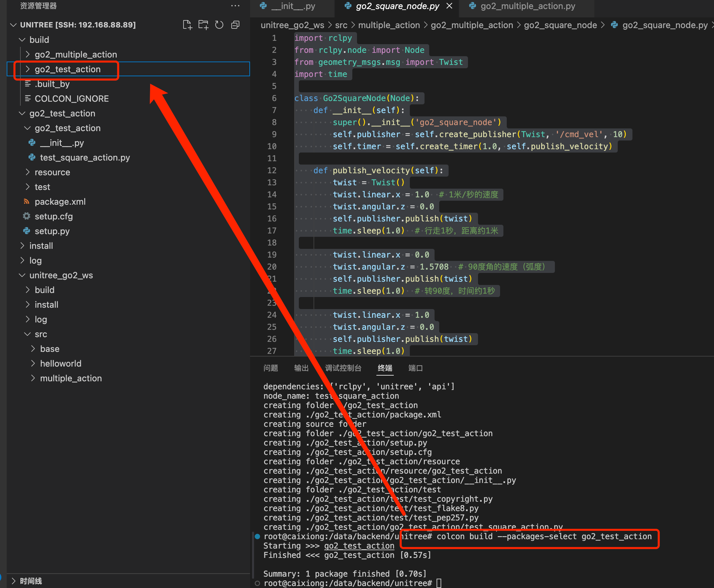Open the Explorer more actions ellipsis menu
Screen dimensions: 714x588
point(235,5)
